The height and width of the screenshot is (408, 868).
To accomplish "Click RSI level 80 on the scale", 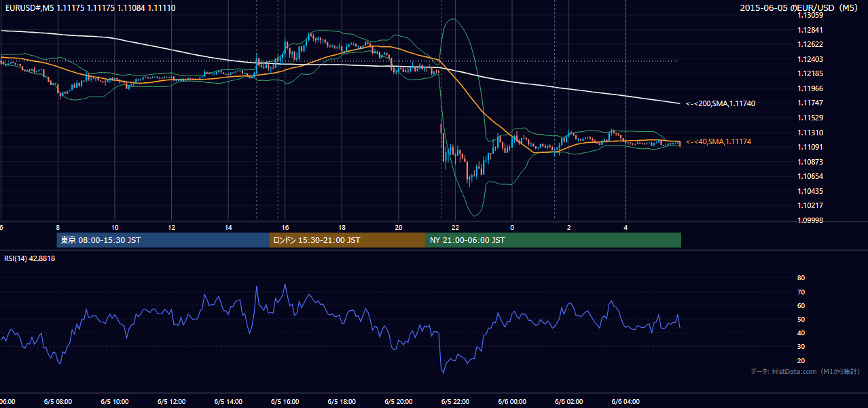I will pos(801,278).
